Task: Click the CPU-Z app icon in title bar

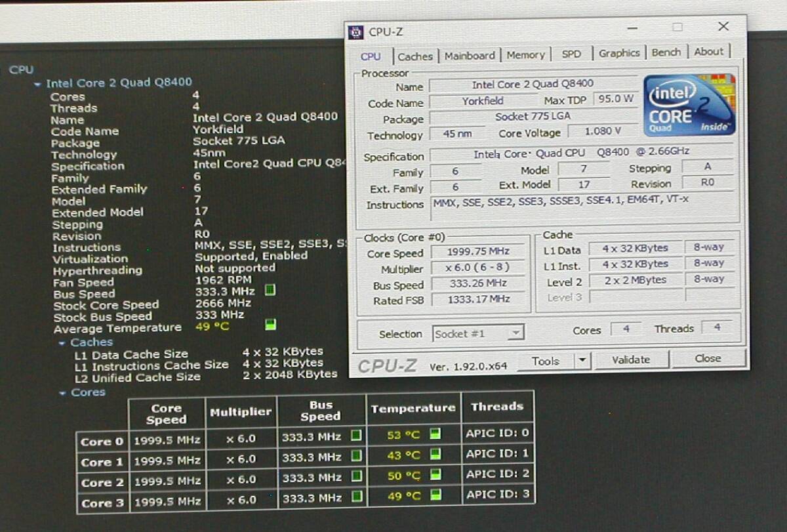Action: coord(355,32)
